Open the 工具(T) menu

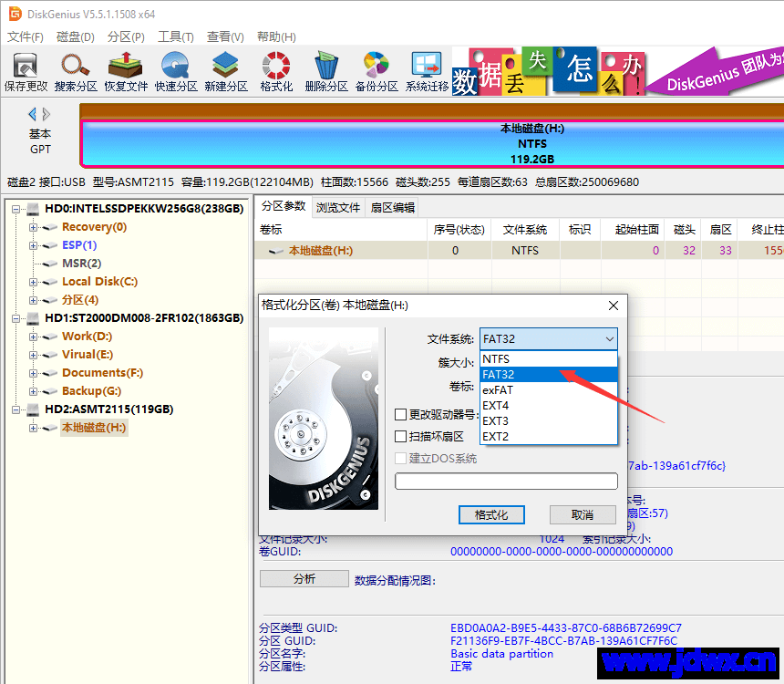pos(176,37)
